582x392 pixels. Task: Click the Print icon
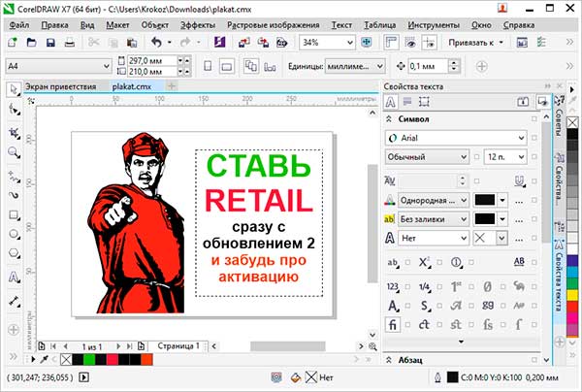[x=70, y=43]
